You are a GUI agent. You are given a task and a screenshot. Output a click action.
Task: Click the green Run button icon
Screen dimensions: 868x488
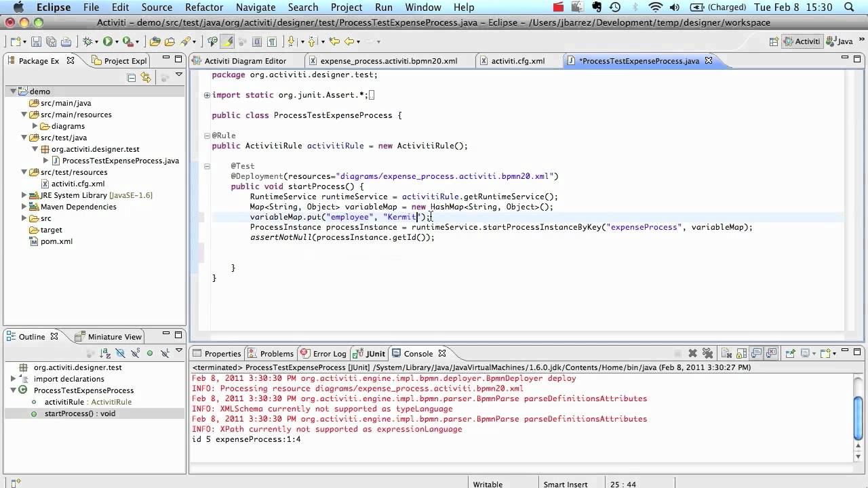pyautogui.click(x=108, y=41)
